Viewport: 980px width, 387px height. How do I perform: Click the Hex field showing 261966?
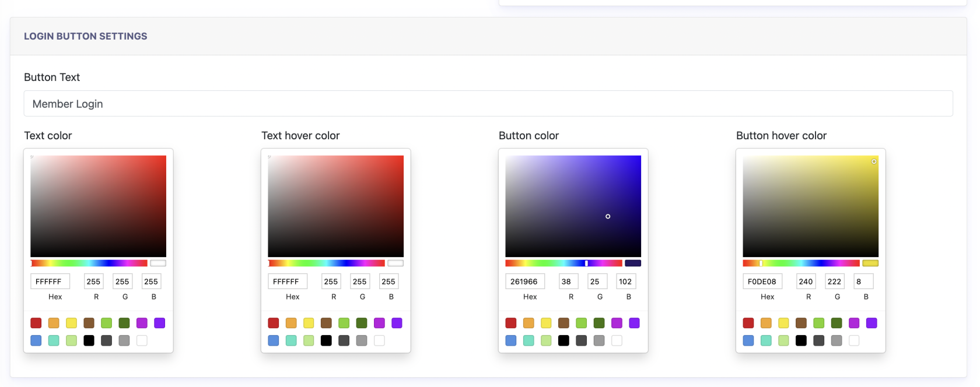click(525, 282)
